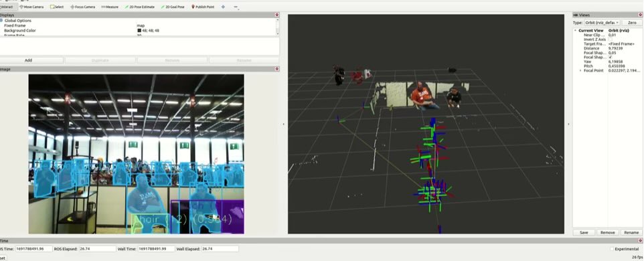This screenshot has width=644, height=261.
Task: Click the Distance value 9,79239
Action: pos(615,48)
